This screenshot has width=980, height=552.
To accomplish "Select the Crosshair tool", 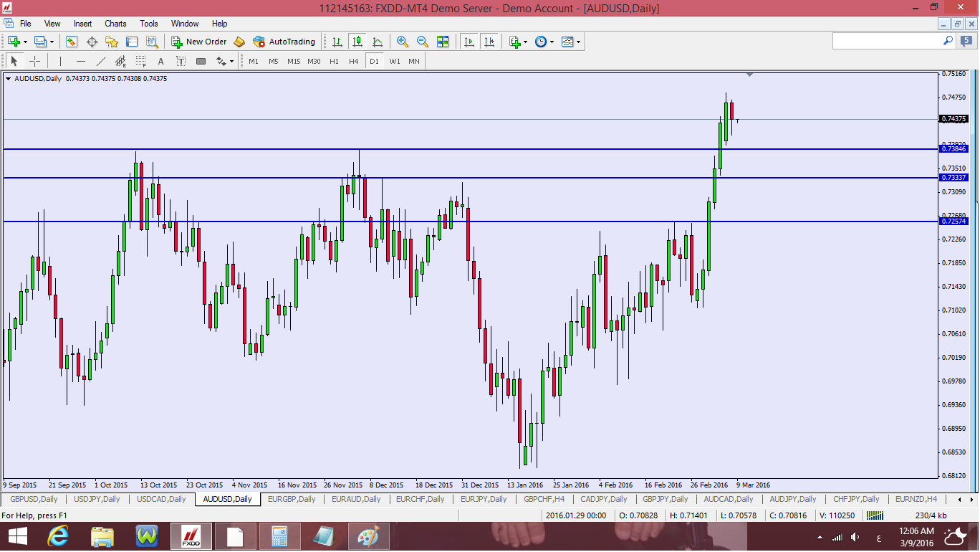I will (34, 61).
